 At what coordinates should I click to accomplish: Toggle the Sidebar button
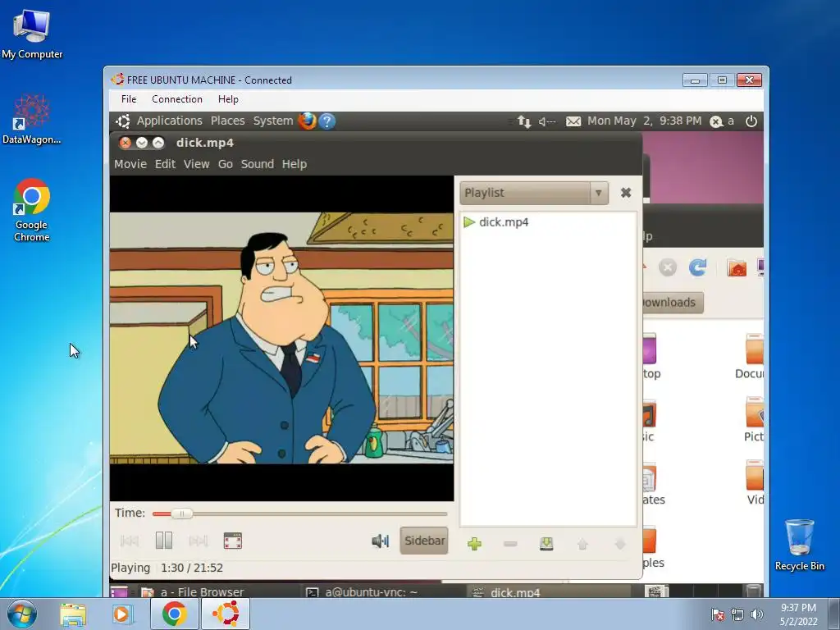pos(424,541)
